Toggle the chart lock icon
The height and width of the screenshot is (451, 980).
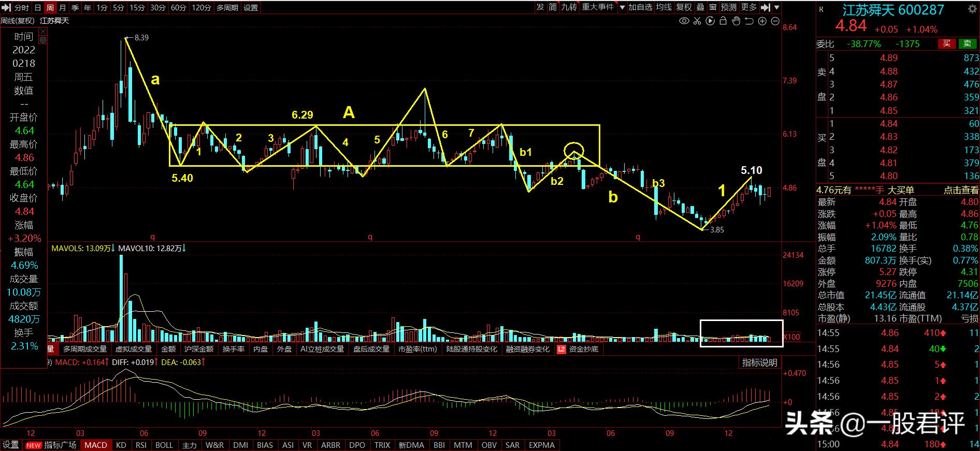[x=723, y=21]
